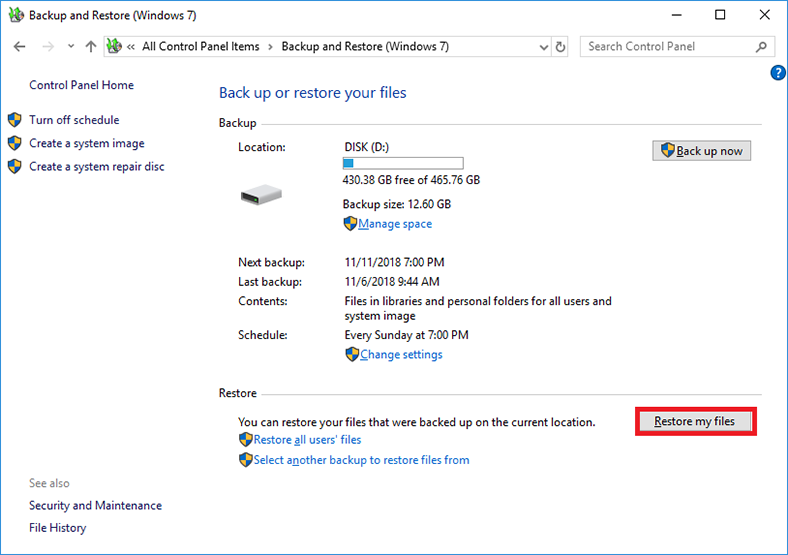
Task: Go up one level with the Up arrow
Action: pos(90,47)
